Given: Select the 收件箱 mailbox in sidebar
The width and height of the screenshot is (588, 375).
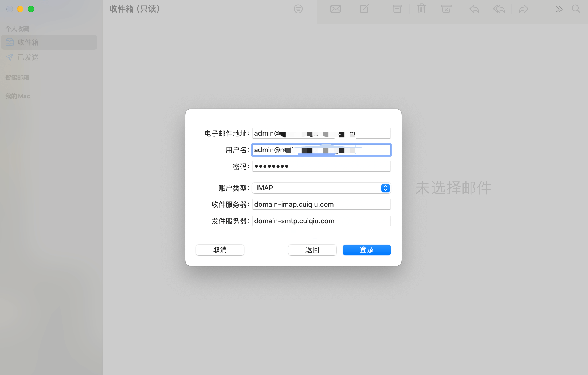Looking at the screenshot, I should [x=49, y=42].
